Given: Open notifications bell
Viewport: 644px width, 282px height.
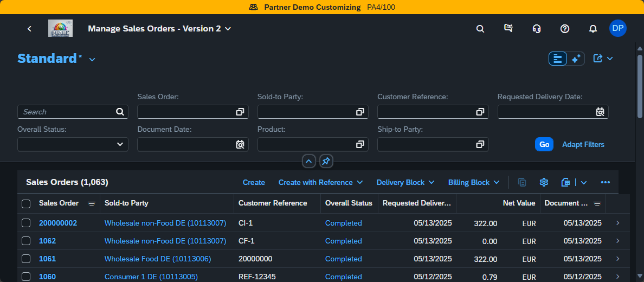Looking at the screenshot, I should (593, 28).
